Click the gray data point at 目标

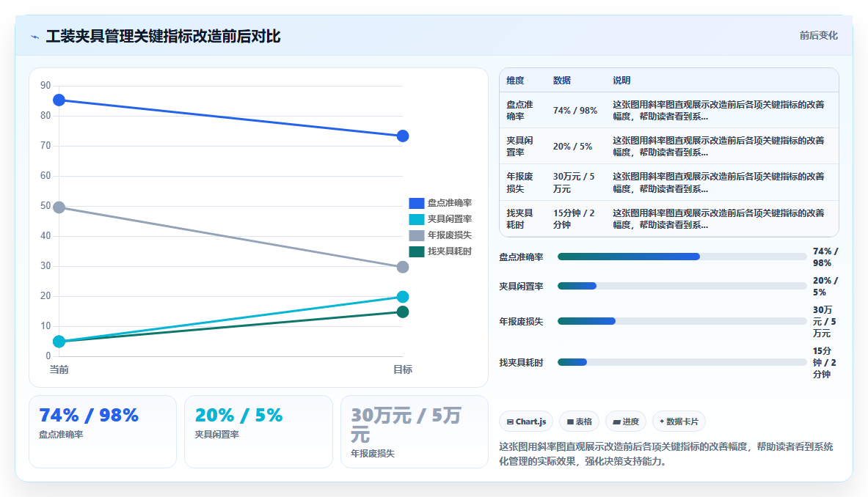(403, 267)
